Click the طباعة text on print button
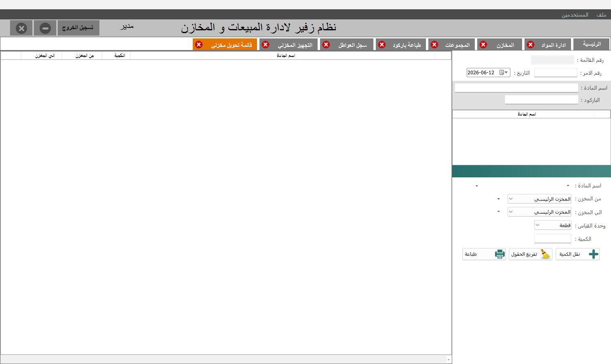The width and height of the screenshot is (611, 364). (x=471, y=254)
